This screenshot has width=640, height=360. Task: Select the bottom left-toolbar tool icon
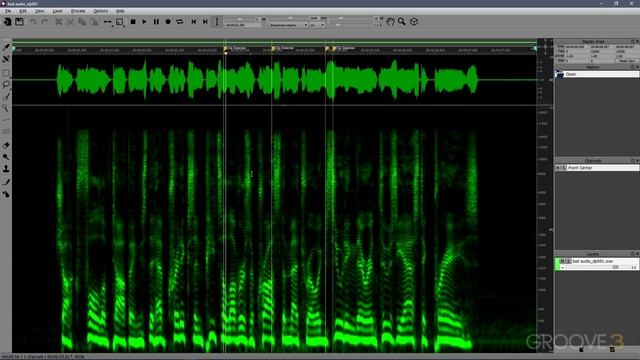6,194
